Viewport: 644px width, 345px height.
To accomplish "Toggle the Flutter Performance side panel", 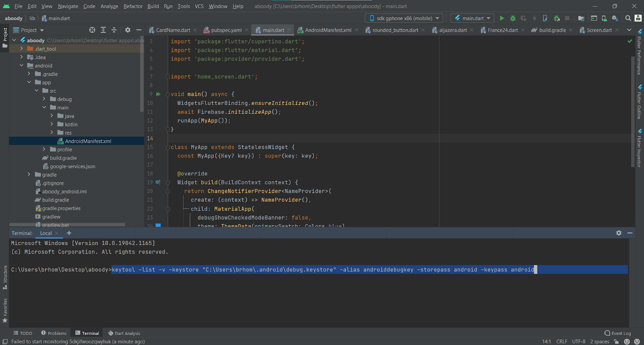I will pos(639,52).
